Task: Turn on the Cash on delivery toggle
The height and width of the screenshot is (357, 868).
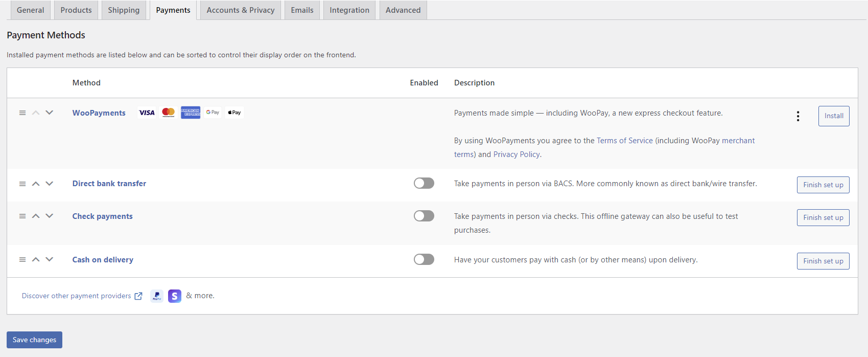Action: (x=424, y=259)
